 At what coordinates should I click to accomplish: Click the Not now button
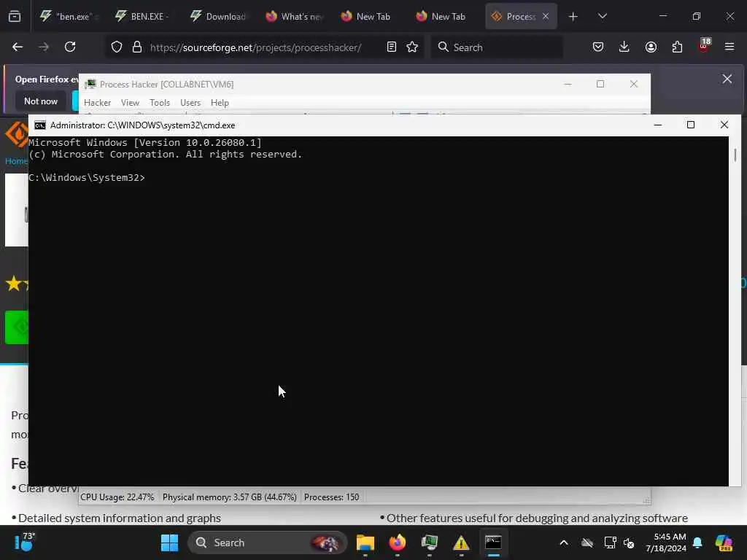41,101
